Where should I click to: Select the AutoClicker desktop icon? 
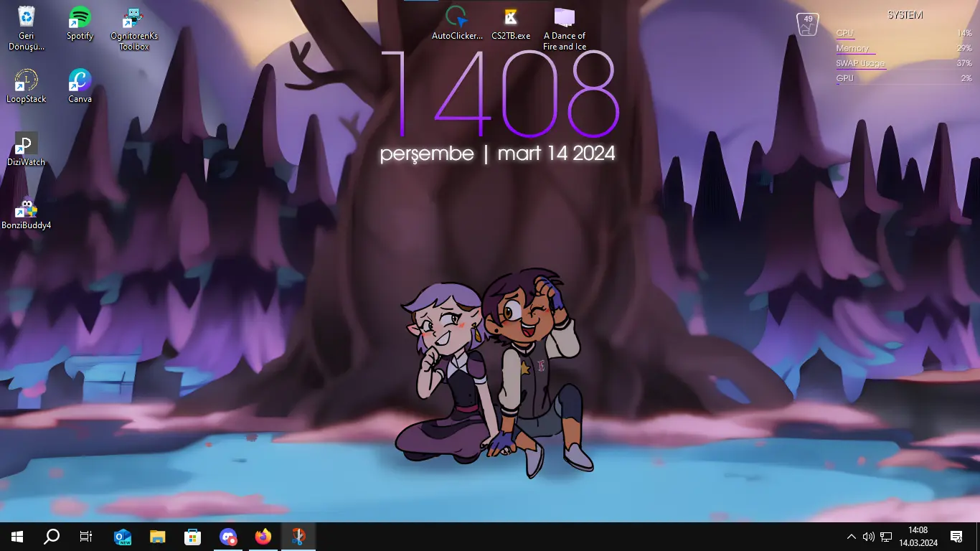(x=457, y=23)
